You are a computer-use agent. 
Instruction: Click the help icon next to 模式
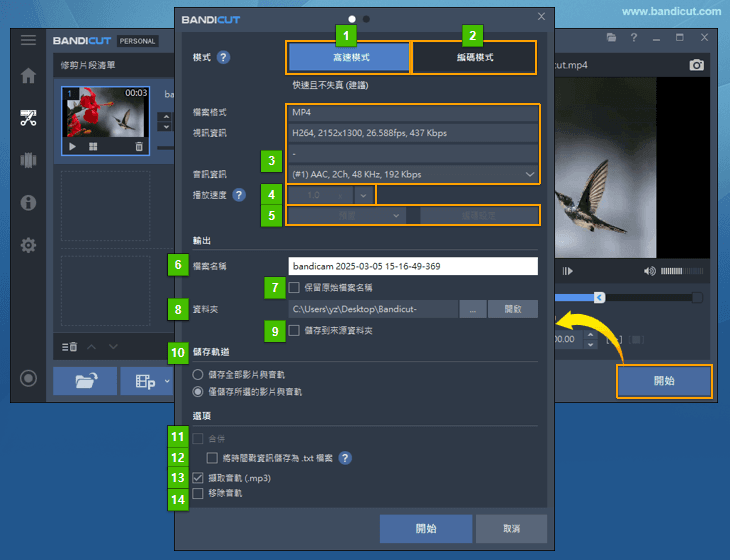click(223, 57)
